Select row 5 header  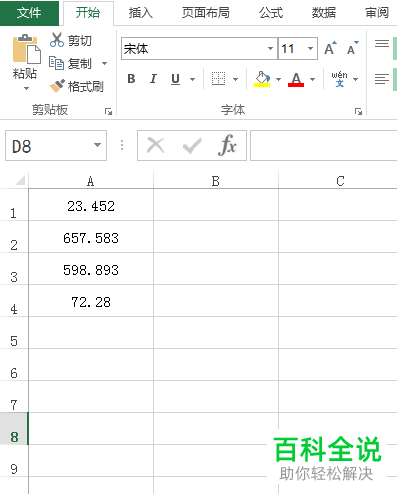click(x=14, y=333)
